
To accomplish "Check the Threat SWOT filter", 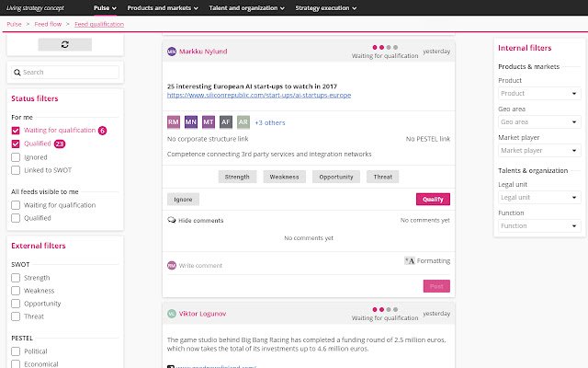I will pyautogui.click(x=16, y=316).
